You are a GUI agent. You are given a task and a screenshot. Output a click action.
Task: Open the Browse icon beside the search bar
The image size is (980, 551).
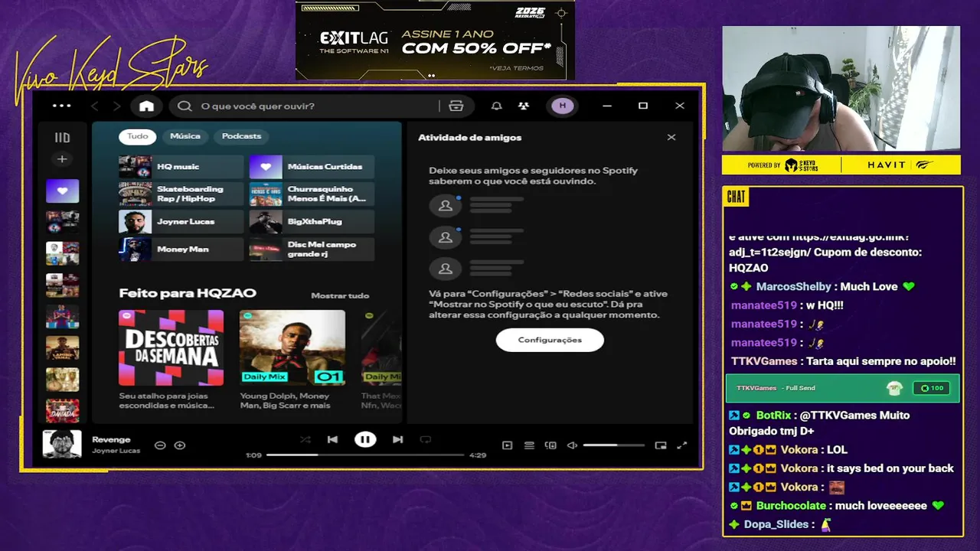[456, 106]
